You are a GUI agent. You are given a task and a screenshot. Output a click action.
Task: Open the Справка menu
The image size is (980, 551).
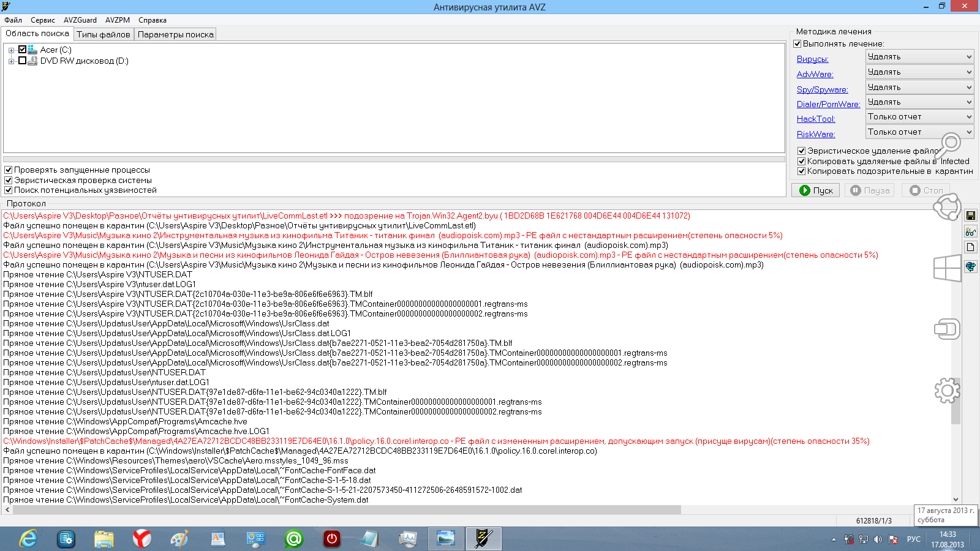[x=153, y=20]
